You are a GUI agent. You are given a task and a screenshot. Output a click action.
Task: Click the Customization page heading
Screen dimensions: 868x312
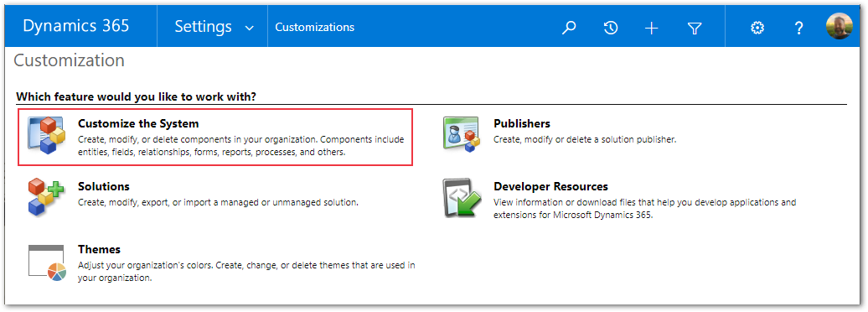pos(70,60)
